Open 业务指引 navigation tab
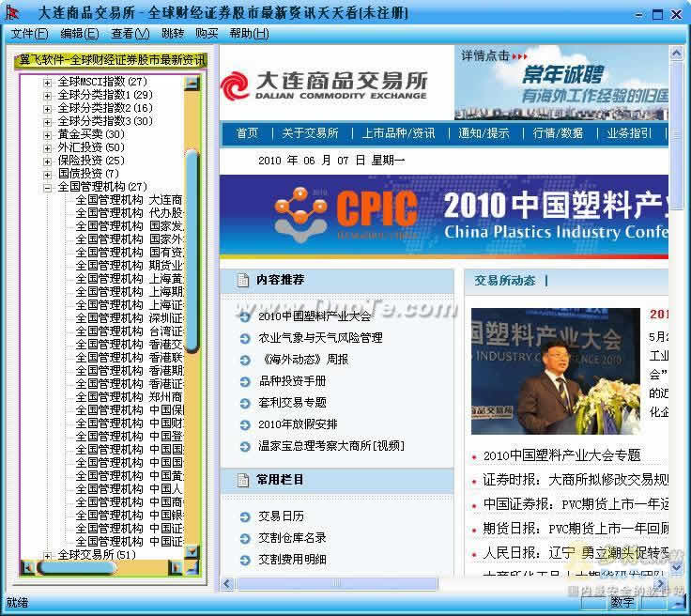Screen dimensions: 691x616 [x=629, y=133]
